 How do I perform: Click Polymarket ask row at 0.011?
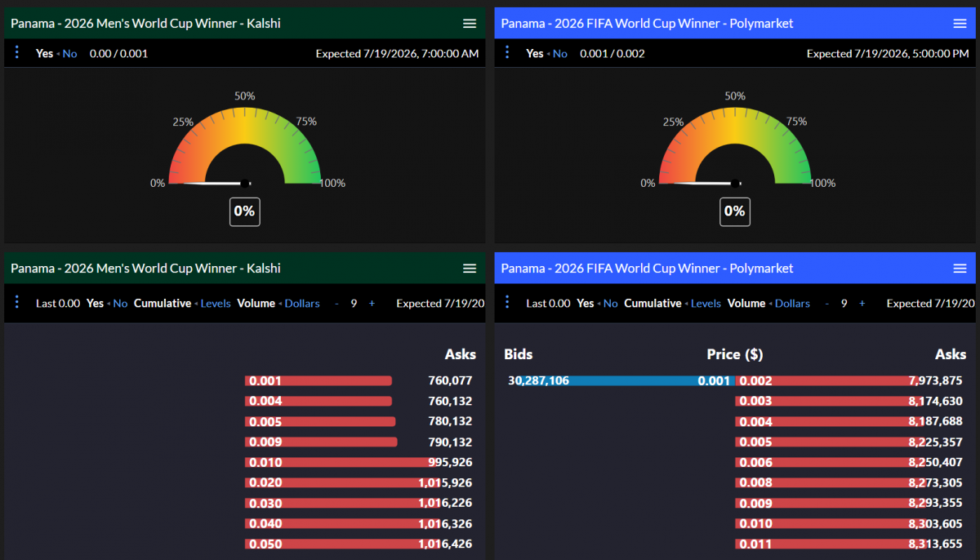tap(850, 544)
